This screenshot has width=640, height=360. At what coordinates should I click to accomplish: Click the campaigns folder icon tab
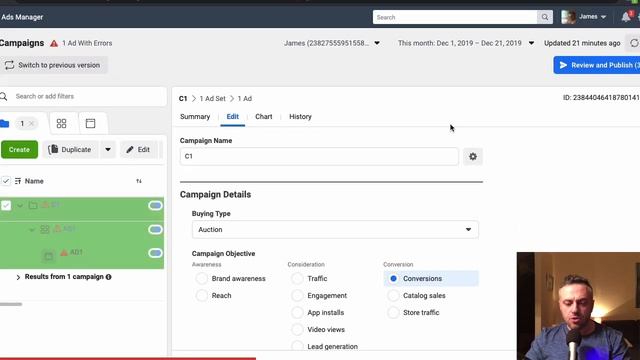(x=4, y=123)
